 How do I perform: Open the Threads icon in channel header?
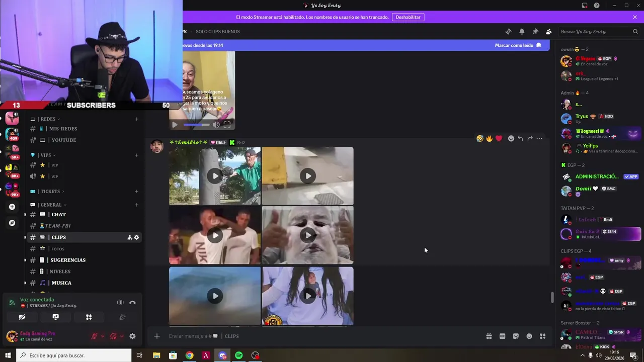tap(508, 31)
